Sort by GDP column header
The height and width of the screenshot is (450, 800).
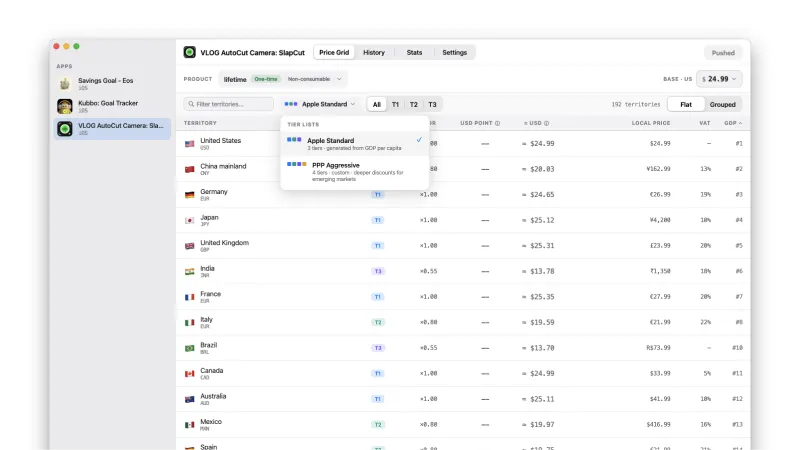coord(733,123)
